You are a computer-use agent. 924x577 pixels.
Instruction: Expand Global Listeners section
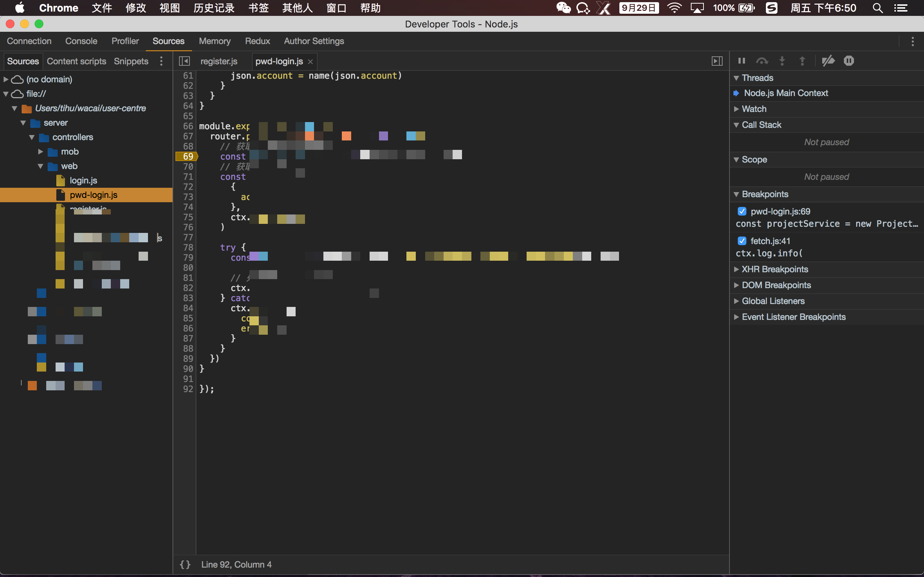click(736, 301)
